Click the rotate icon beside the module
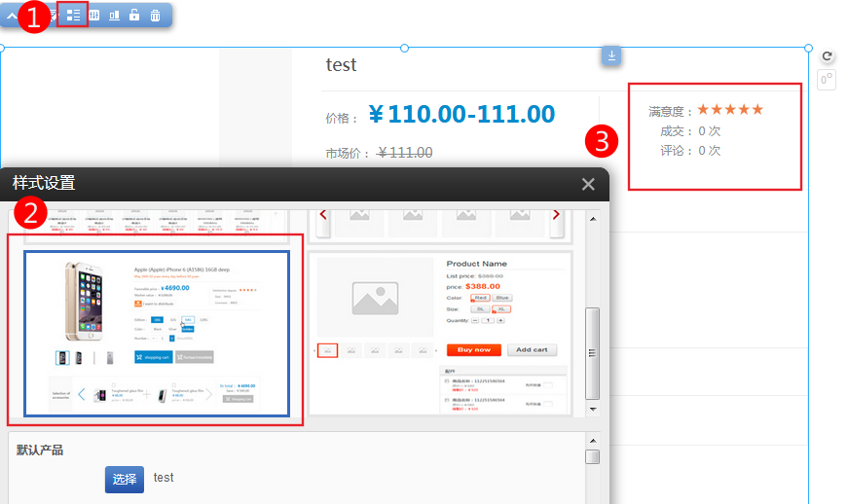Image resolution: width=848 pixels, height=504 pixels. click(x=828, y=57)
